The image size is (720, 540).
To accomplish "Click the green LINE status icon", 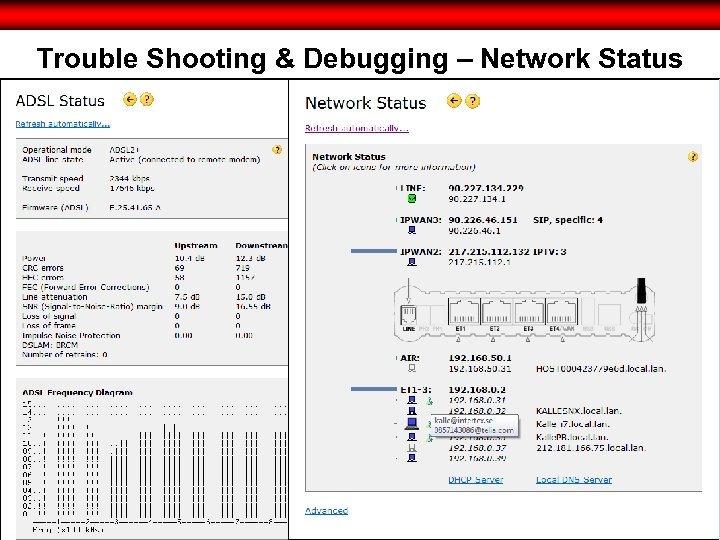I will [x=412, y=198].
